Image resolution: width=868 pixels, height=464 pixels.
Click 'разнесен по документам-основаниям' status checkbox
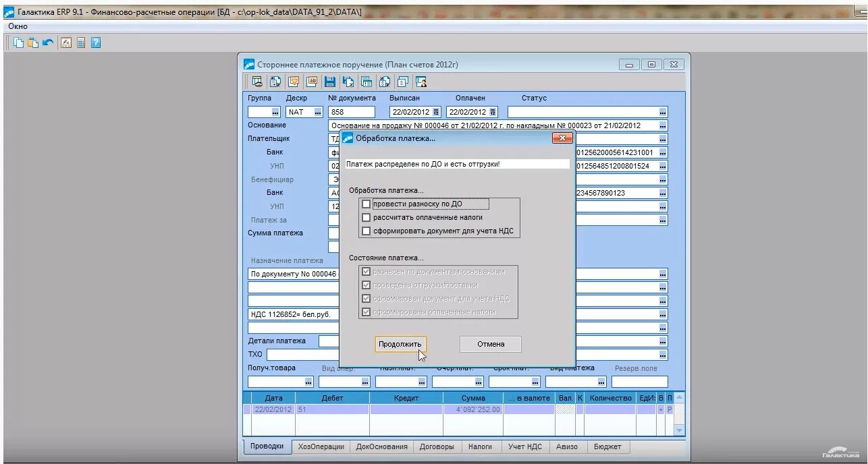tap(367, 271)
